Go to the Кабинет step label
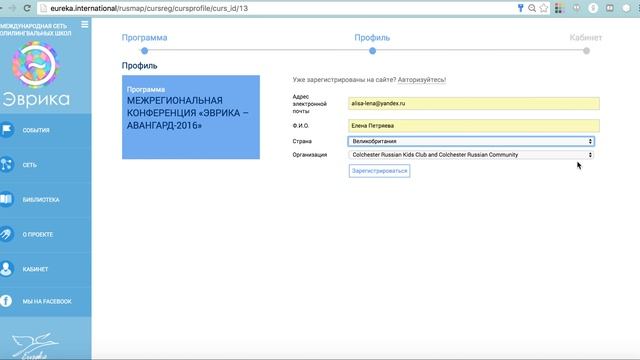Image resolution: width=640 pixels, height=360 pixels. pos(586,38)
